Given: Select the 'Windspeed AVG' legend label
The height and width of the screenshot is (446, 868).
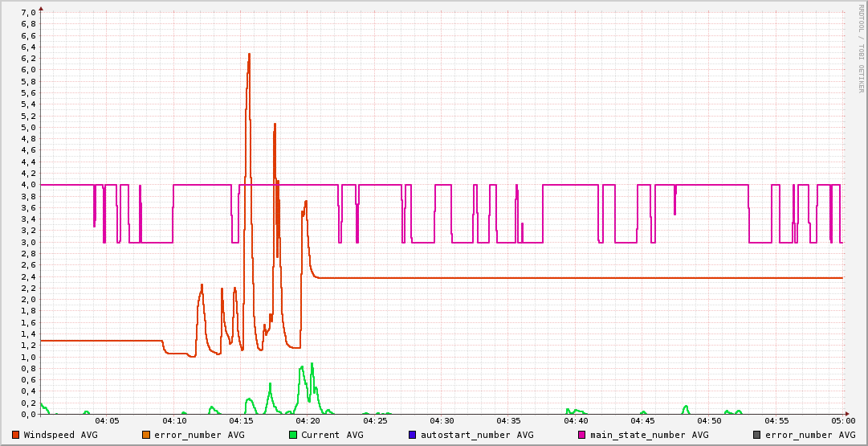Looking at the screenshot, I should (x=60, y=435).
